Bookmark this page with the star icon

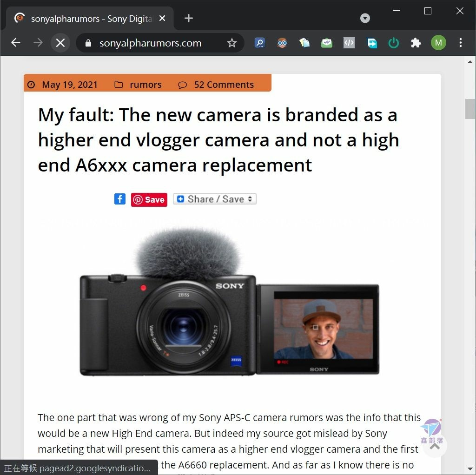232,43
